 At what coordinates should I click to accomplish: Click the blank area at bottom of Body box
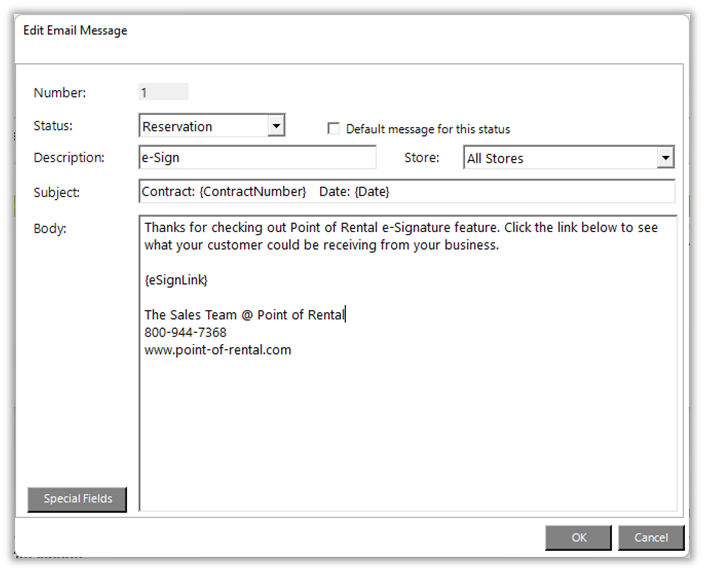coord(407,450)
